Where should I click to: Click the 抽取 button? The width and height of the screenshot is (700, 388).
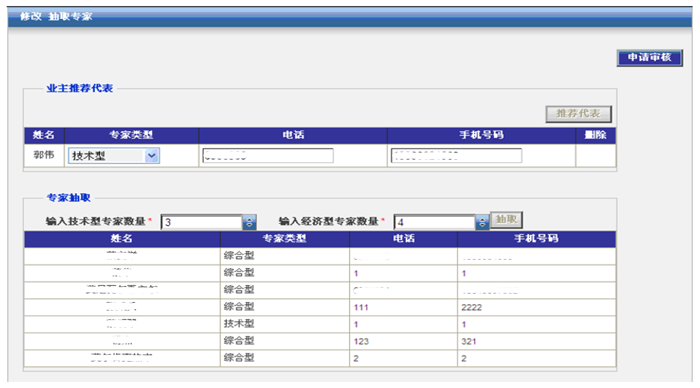(x=506, y=220)
